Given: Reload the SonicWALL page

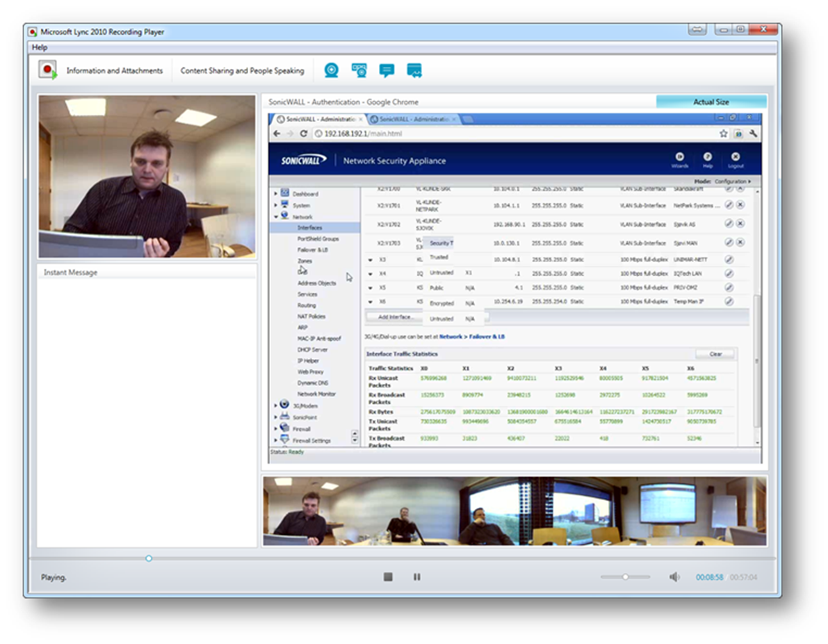Looking at the screenshot, I should [x=304, y=134].
